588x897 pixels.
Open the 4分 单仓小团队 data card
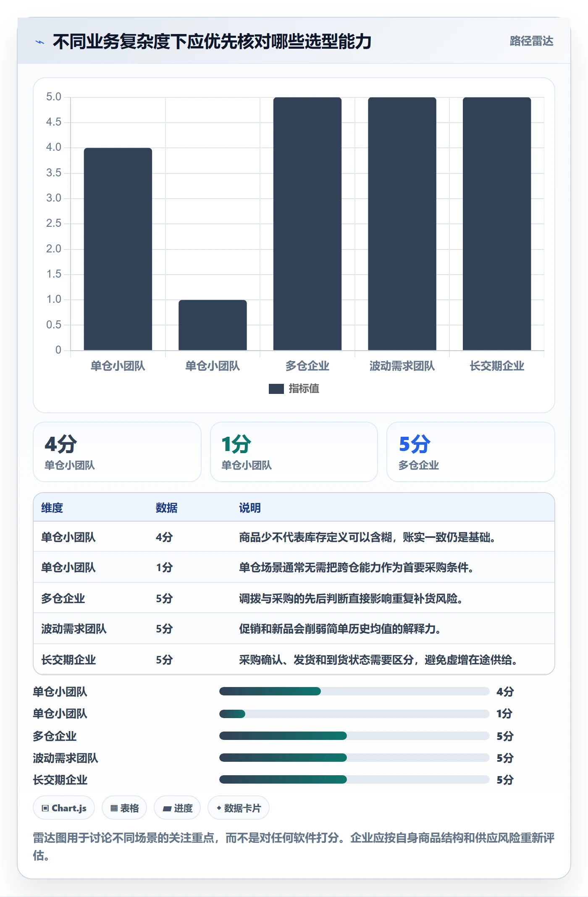click(117, 452)
